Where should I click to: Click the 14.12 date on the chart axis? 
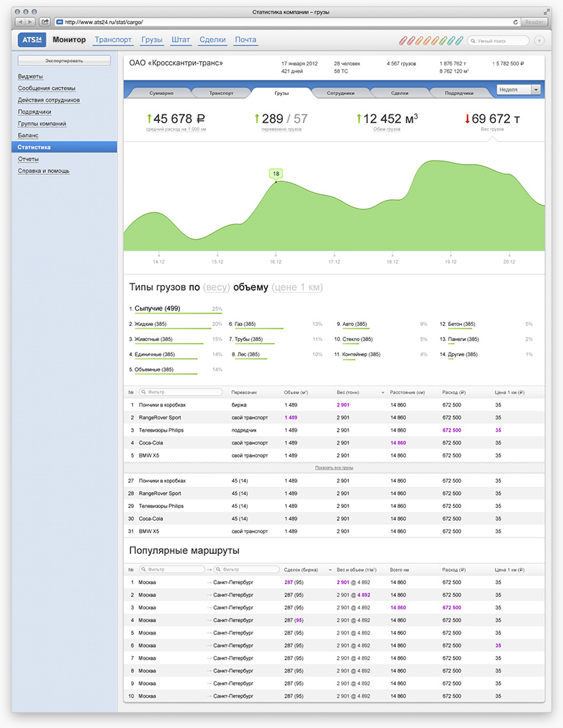(x=159, y=262)
